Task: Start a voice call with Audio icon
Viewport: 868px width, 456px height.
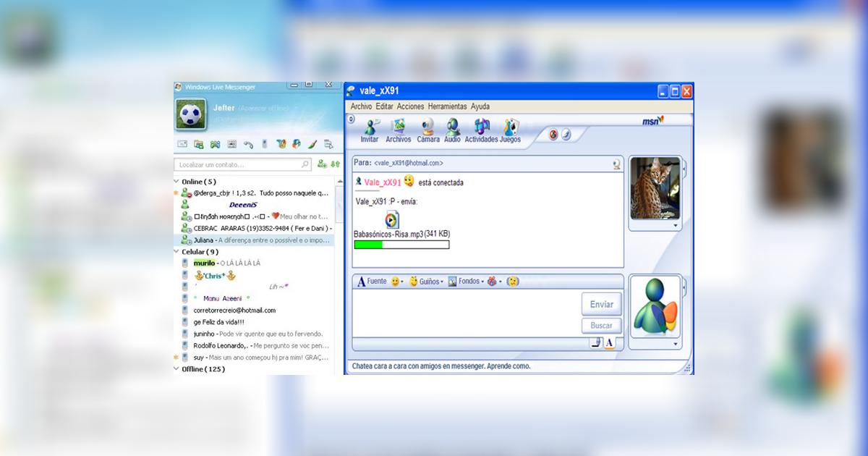Action: coord(453,127)
